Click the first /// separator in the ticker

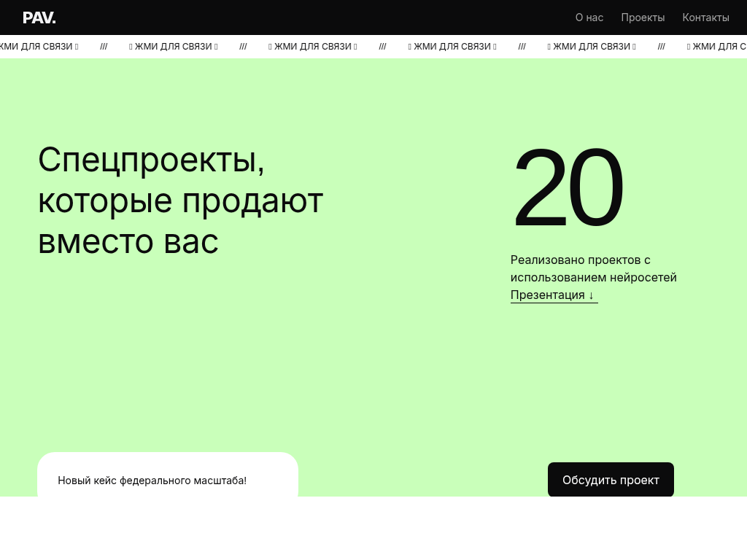click(104, 47)
